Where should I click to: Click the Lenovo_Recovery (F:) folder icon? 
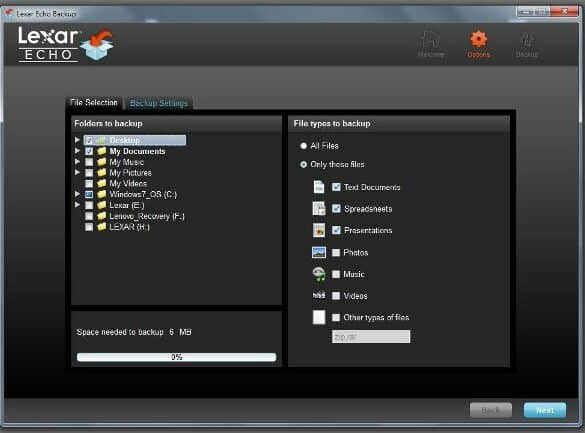click(x=101, y=216)
